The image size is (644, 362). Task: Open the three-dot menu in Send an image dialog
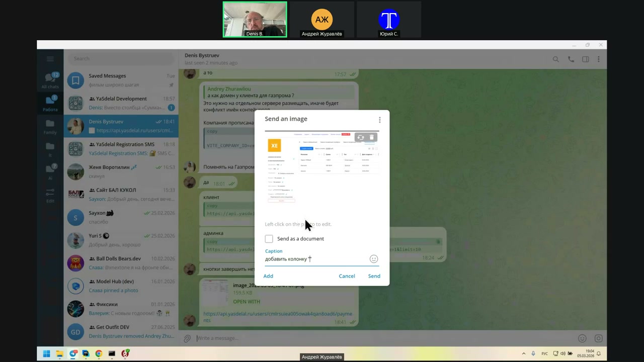point(379,120)
